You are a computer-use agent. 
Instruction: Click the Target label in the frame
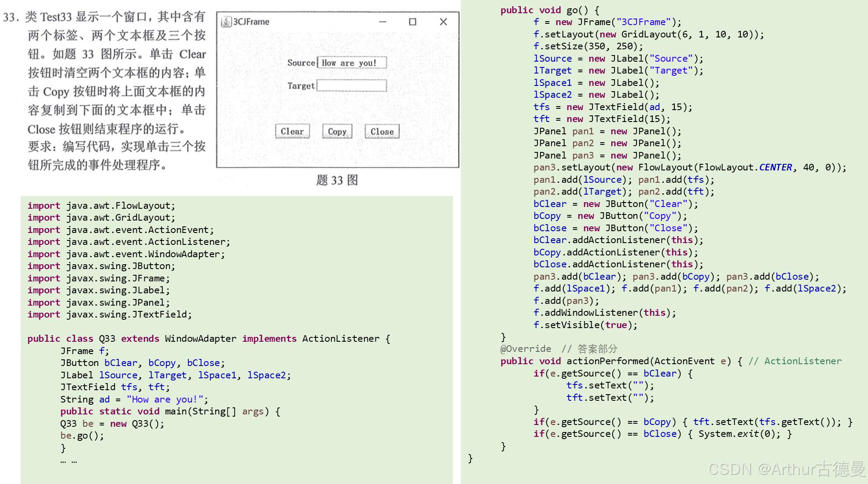(301, 85)
